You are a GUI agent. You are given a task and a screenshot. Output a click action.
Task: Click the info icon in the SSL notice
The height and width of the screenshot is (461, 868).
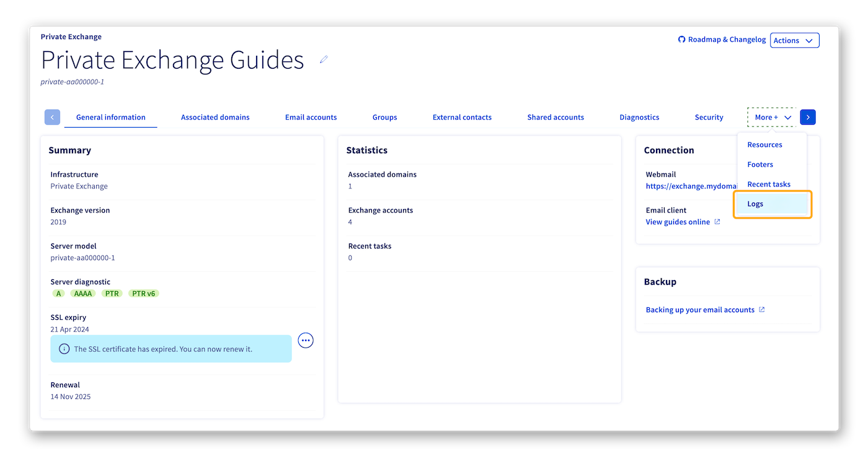[63, 349]
